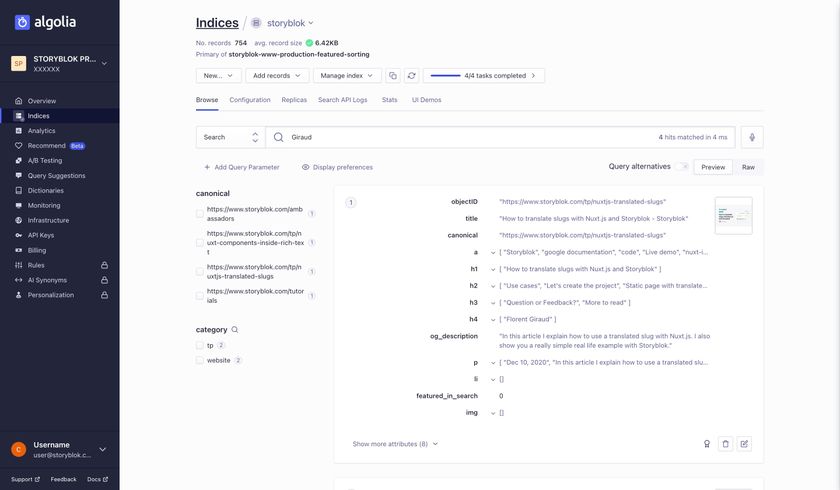This screenshot has height=490, width=840.
Task: Check the website category facet
Action: coord(200,360)
